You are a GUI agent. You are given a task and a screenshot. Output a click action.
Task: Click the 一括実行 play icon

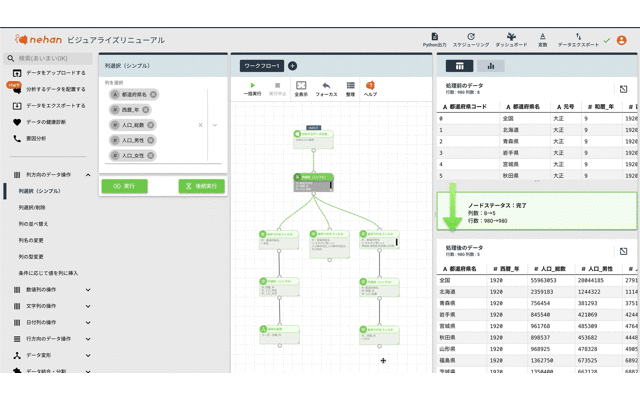coord(252,86)
